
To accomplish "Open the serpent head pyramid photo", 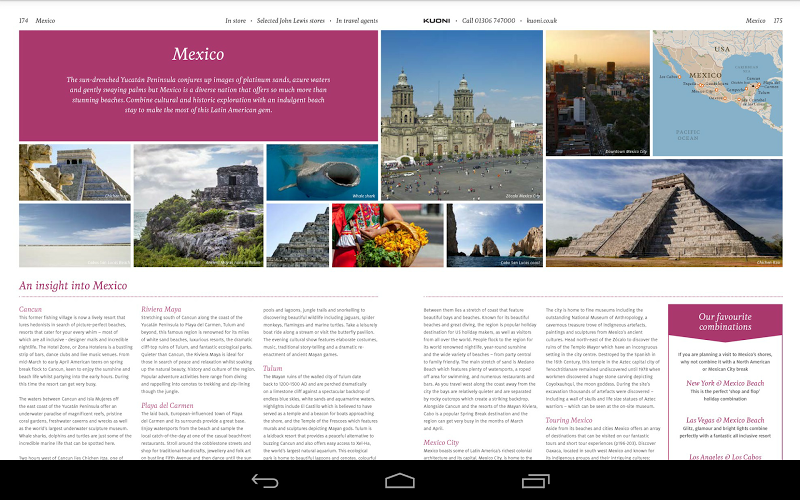I will pos(74,172).
